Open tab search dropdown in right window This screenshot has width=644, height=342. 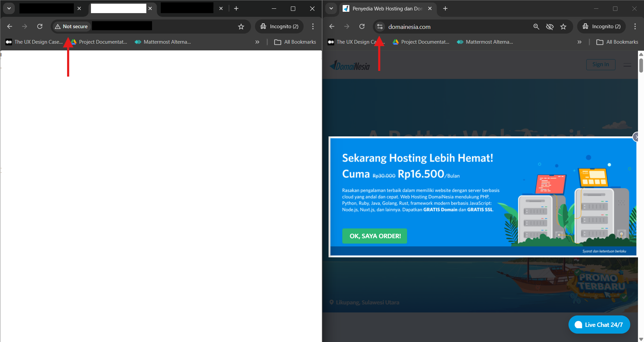click(x=331, y=8)
